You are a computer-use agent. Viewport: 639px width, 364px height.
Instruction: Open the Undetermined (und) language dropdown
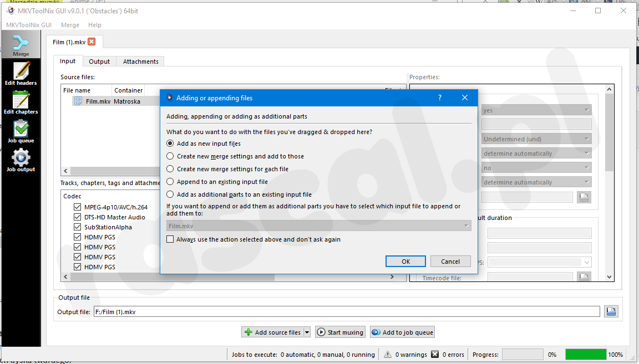coord(536,139)
